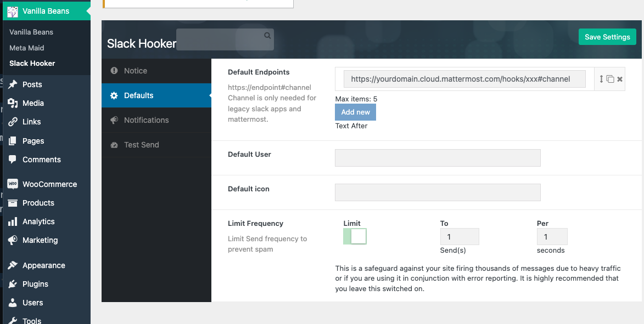Click the Appearance paintbrush icon

pyautogui.click(x=13, y=265)
